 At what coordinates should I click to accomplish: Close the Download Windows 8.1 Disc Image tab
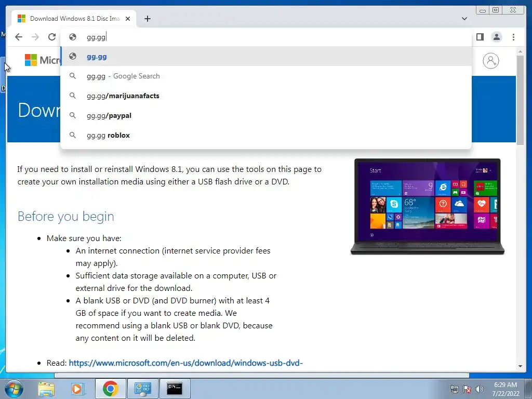pyautogui.click(x=128, y=19)
